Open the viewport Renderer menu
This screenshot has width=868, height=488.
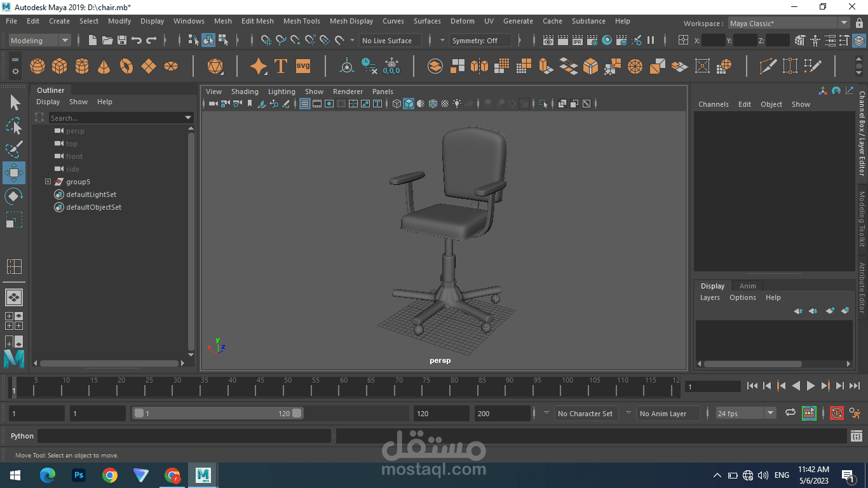point(348,91)
